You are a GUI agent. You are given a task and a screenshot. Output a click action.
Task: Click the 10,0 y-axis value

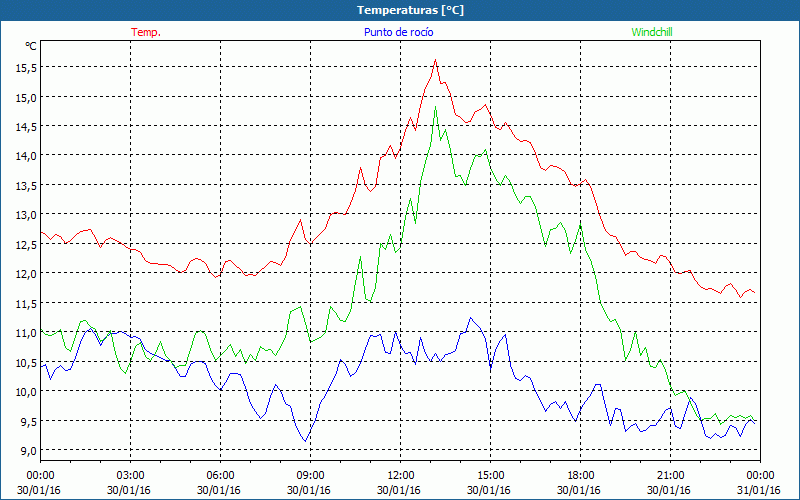click(x=24, y=391)
